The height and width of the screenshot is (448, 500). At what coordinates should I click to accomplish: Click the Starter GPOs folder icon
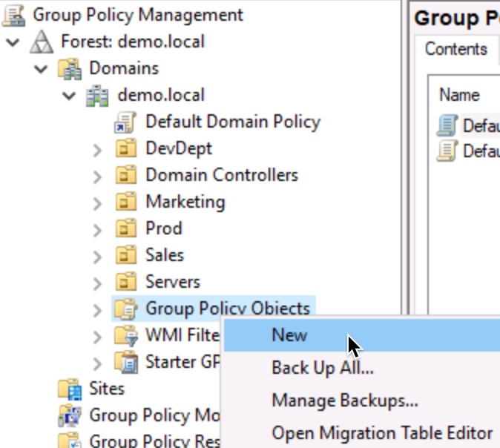(126, 362)
